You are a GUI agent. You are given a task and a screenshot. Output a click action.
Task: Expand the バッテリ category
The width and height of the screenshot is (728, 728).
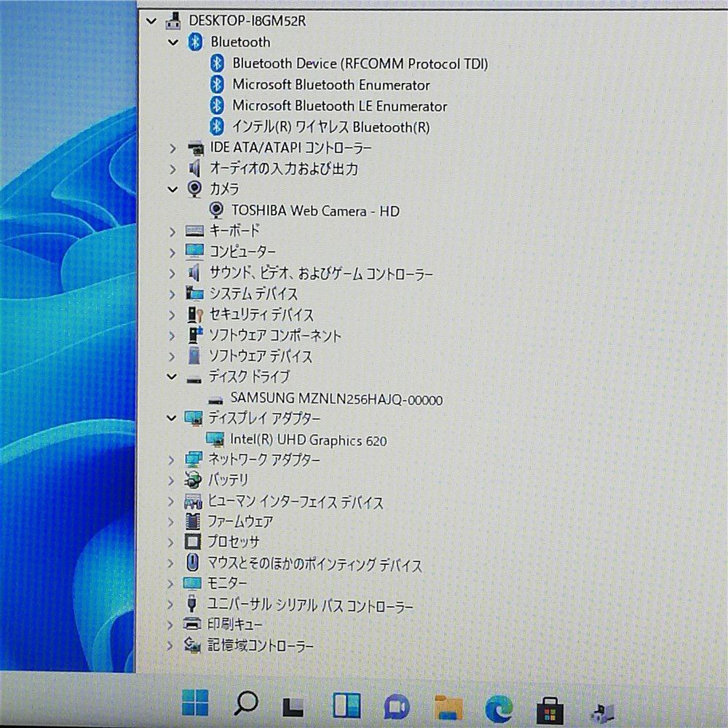(x=171, y=480)
